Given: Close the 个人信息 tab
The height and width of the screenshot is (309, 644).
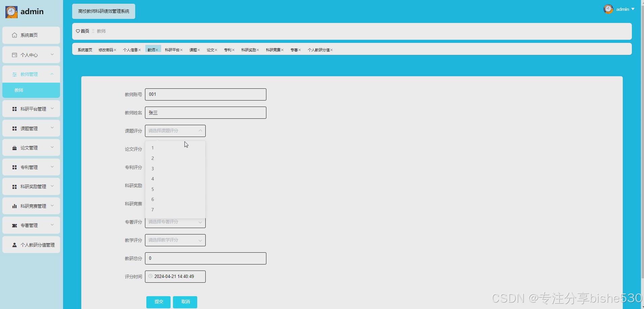Looking at the screenshot, I should (x=140, y=50).
